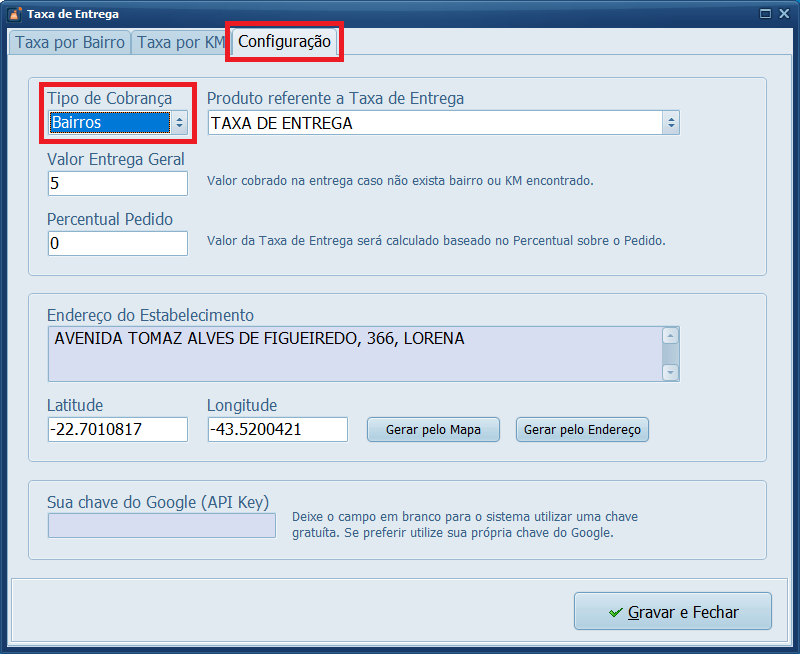The width and height of the screenshot is (800, 654).
Task: Click the Gerar pelo Endereço button
Action: (x=583, y=429)
